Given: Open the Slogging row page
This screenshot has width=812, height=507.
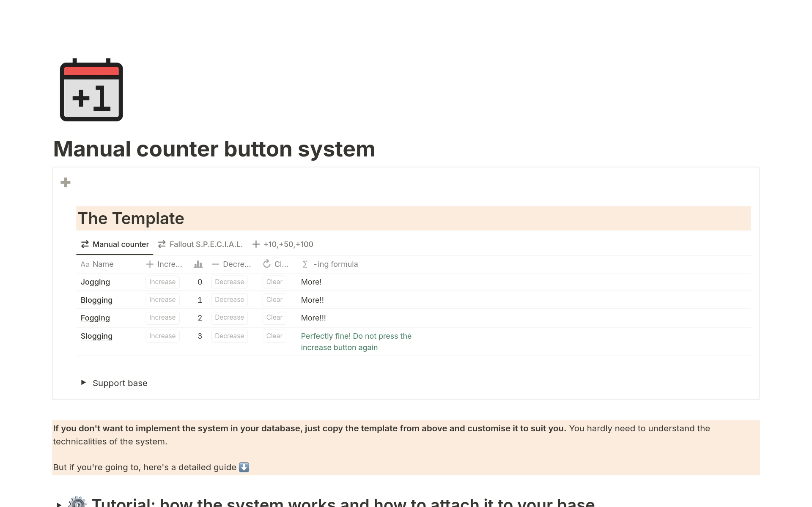Looking at the screenshot, I should (x=96, y=336).
